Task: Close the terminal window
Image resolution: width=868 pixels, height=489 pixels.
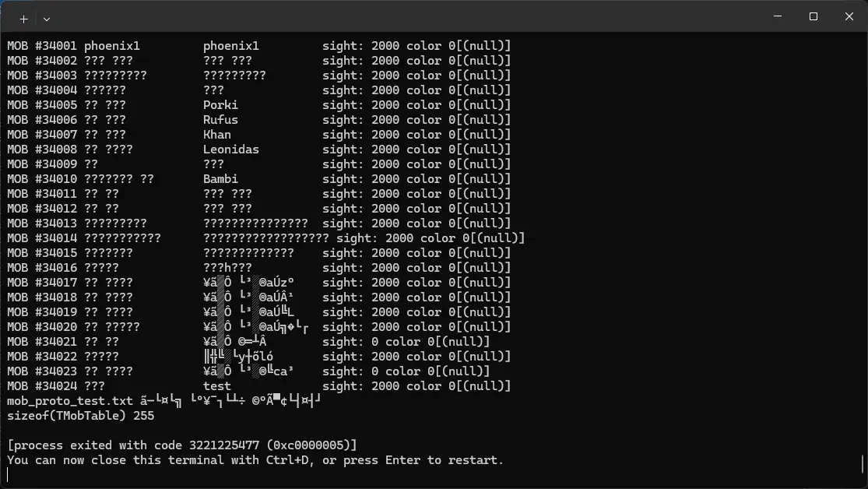Action: [x=849, y=16]
